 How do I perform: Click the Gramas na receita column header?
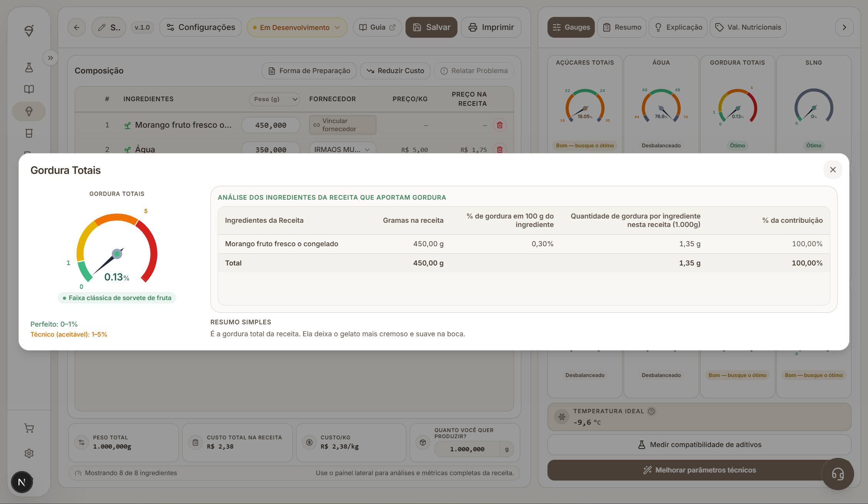[x=413, y=220]
